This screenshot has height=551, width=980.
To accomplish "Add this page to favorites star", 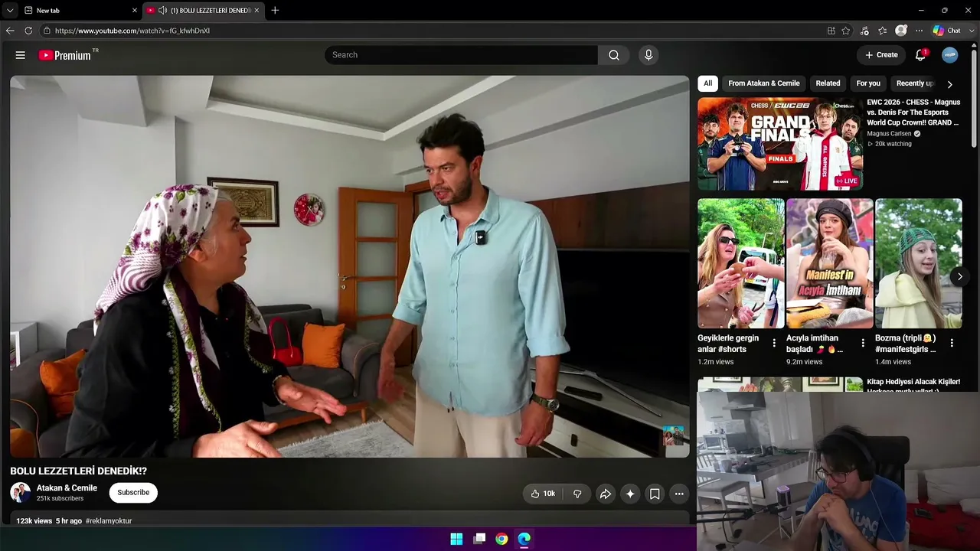I will (x=846, y=31).
